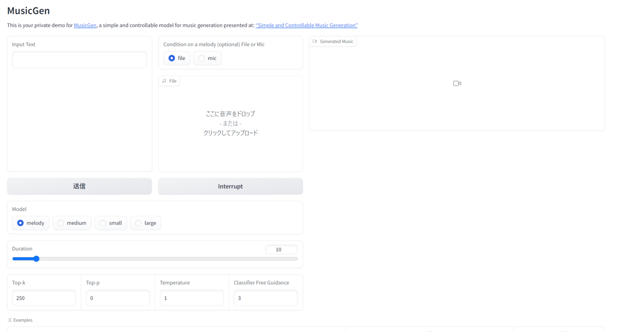Choose the small model
The image size is (644, 332).
pos(103,223)
